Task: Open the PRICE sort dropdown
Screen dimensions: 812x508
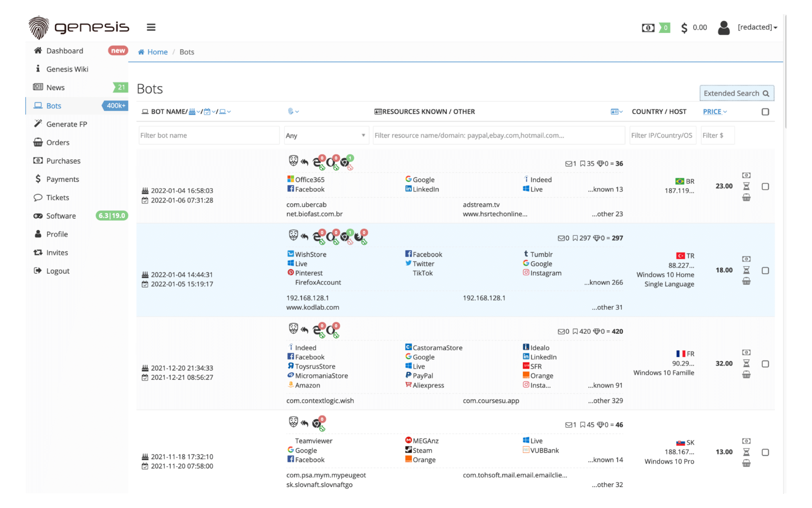Action: pyautogui.click(x=714, y=112)
